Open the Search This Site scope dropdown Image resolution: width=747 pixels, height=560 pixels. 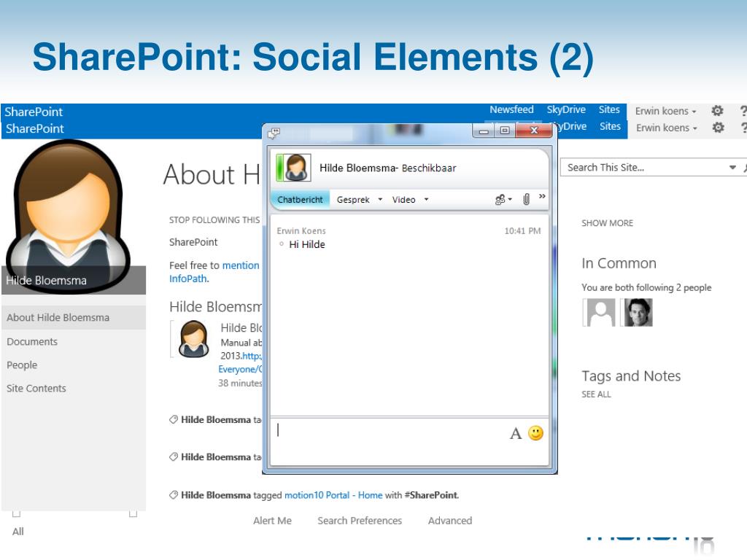click(x=732, y=167)
